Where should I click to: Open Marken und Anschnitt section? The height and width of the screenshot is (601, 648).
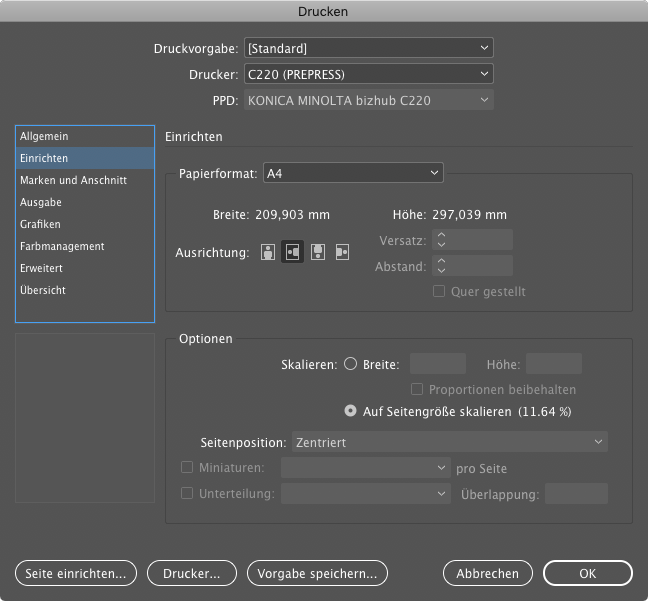coord(85,180)
